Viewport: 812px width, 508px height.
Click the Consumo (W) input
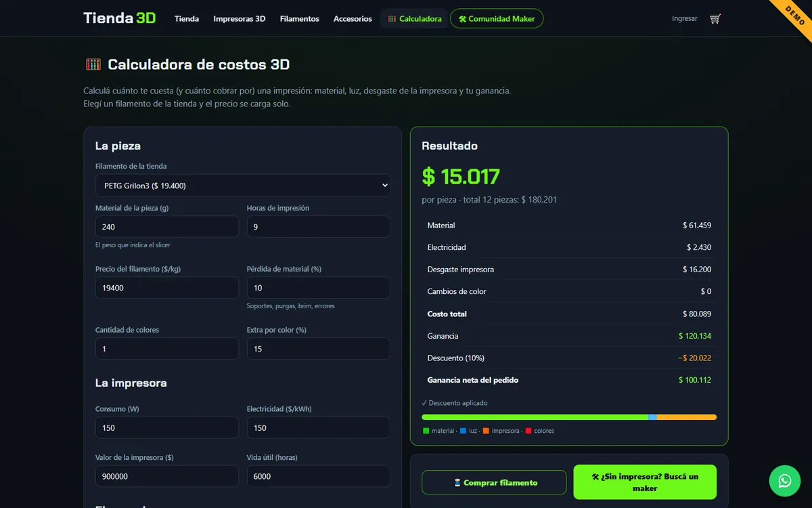(167, 428)
